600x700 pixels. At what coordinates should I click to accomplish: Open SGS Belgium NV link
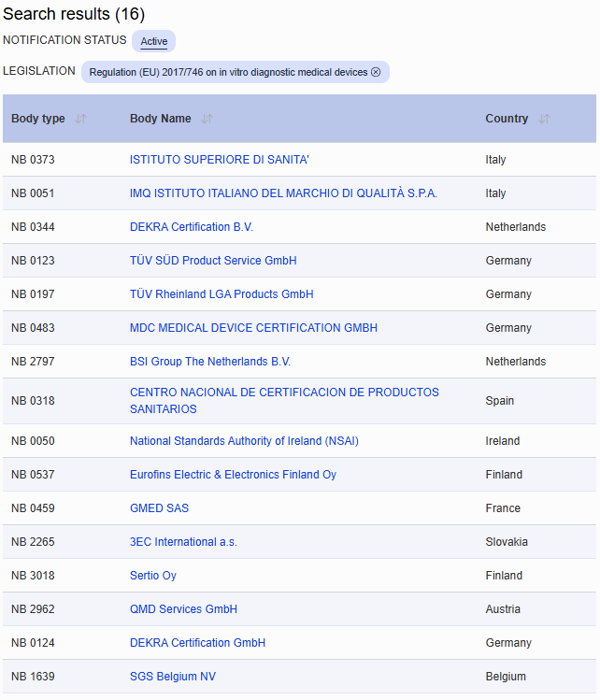click(x=173, y=677)
